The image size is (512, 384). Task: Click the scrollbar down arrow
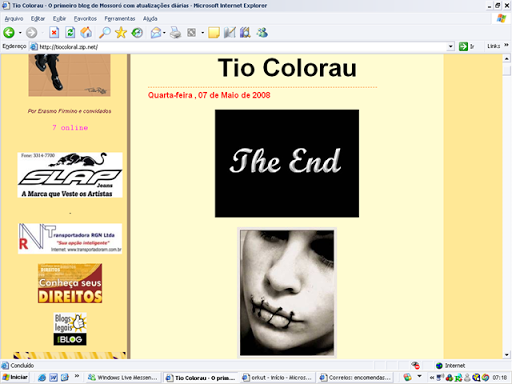[x=507, y=355]
